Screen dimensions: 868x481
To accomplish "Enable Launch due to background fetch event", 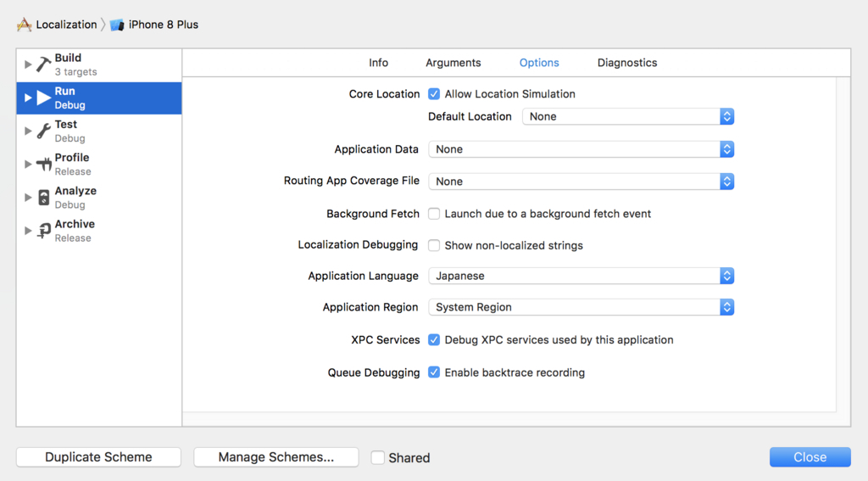I will pos(434,214).
